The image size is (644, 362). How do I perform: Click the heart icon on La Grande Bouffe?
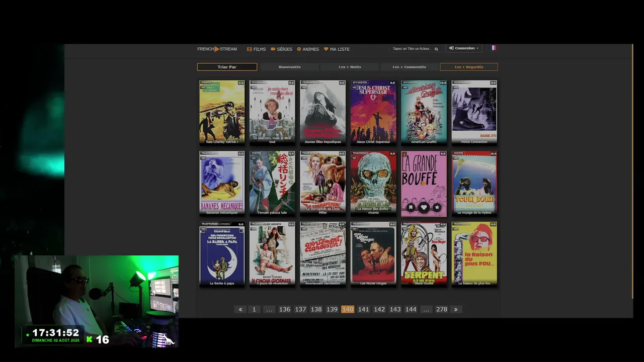424,207
